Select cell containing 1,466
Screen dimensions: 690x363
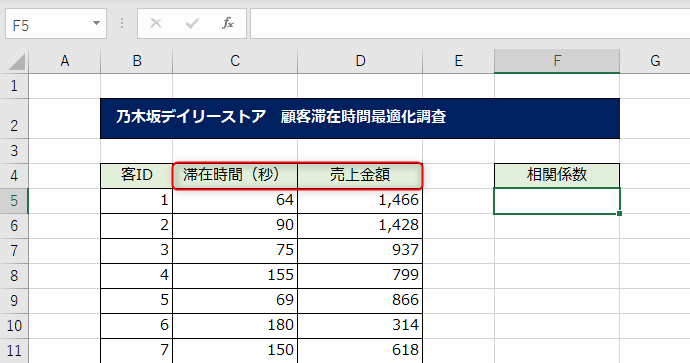360,201
